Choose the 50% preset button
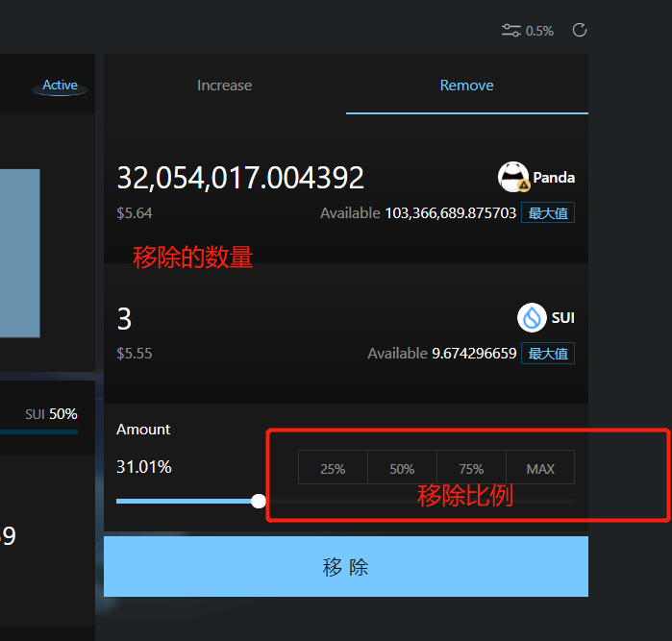 [x=402, y=469]
